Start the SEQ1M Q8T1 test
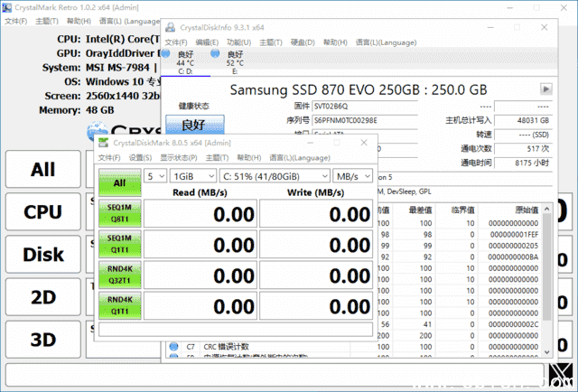Image resolution: width=578 pixels, height=392 pixels. (118, 213)
